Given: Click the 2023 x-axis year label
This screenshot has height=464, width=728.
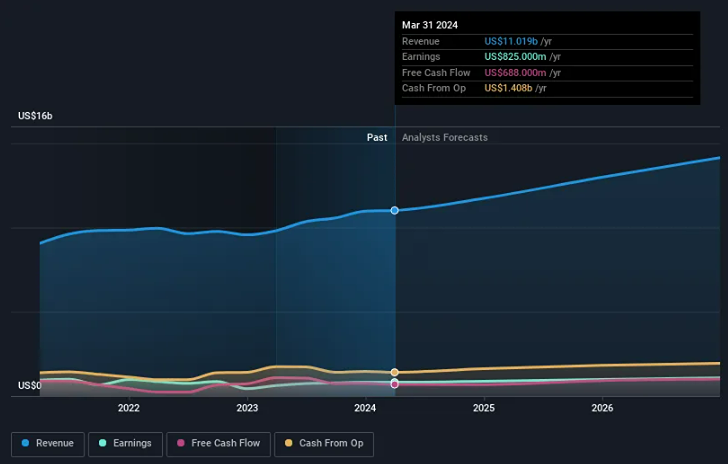Looking at the screenshot, I should 247,408.
